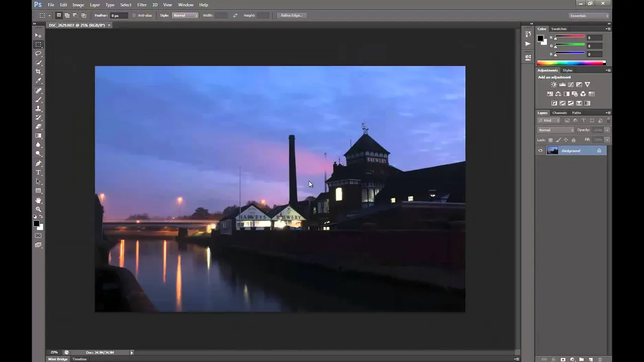Viewport: 644px width, 362px height.
Task: Delete layer with trash icon
Action: click(600, 359)
